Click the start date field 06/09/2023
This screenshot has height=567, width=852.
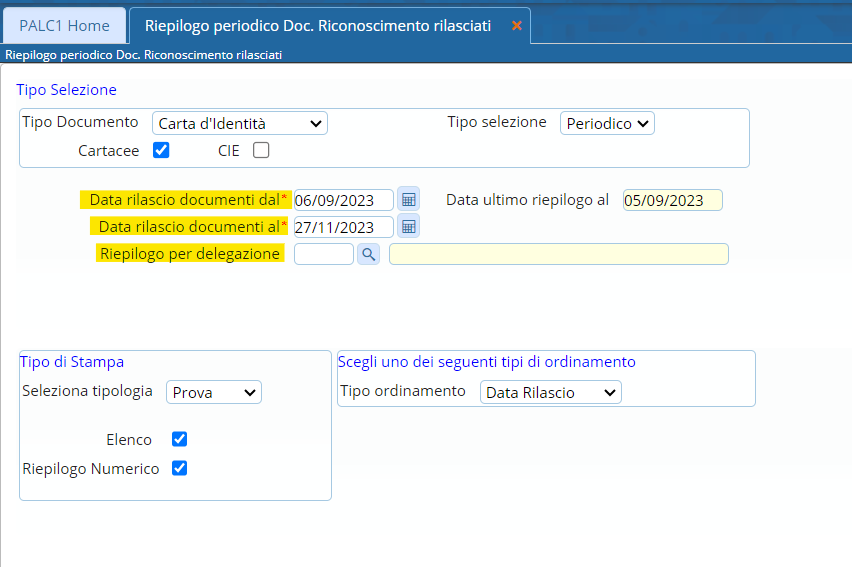(x=343, y=200)
